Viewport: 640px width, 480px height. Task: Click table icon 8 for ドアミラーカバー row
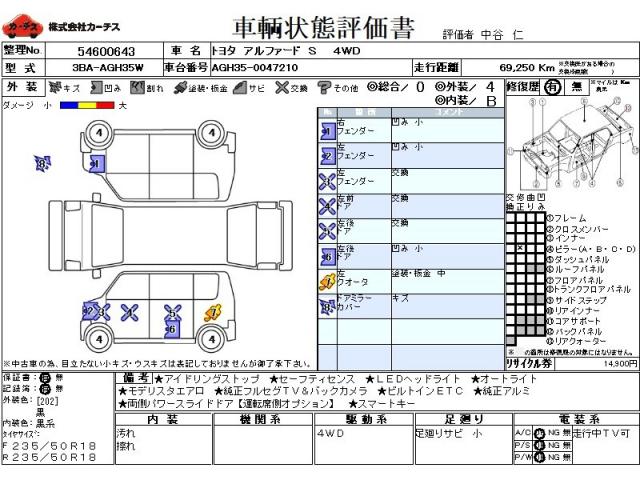[327, 307]
